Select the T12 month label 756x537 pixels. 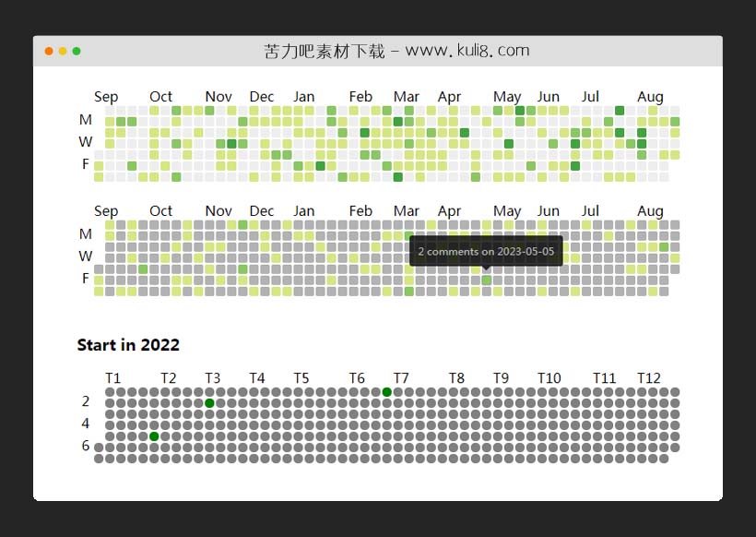649,378
